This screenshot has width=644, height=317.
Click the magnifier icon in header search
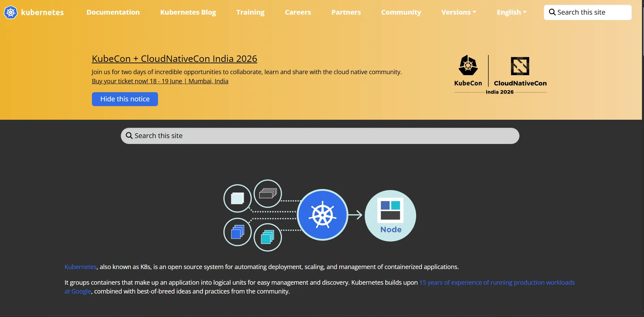[x=552, y=12]
